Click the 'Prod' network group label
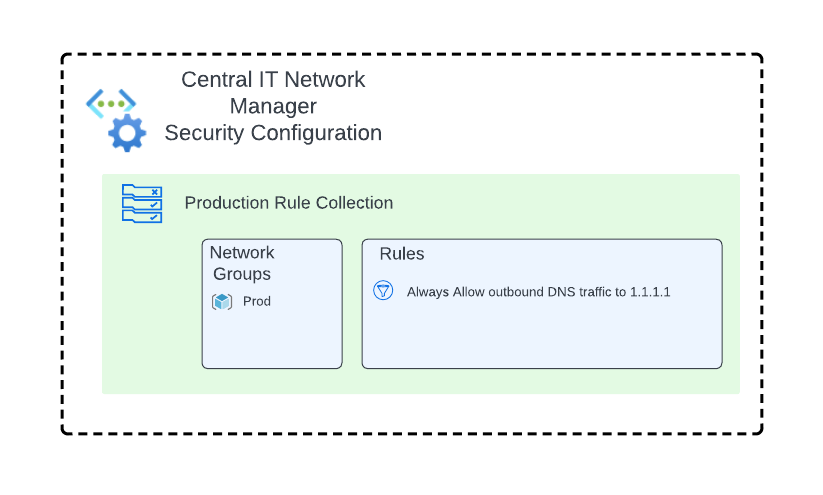The image size is (823, 495). (x=257, y=301)
